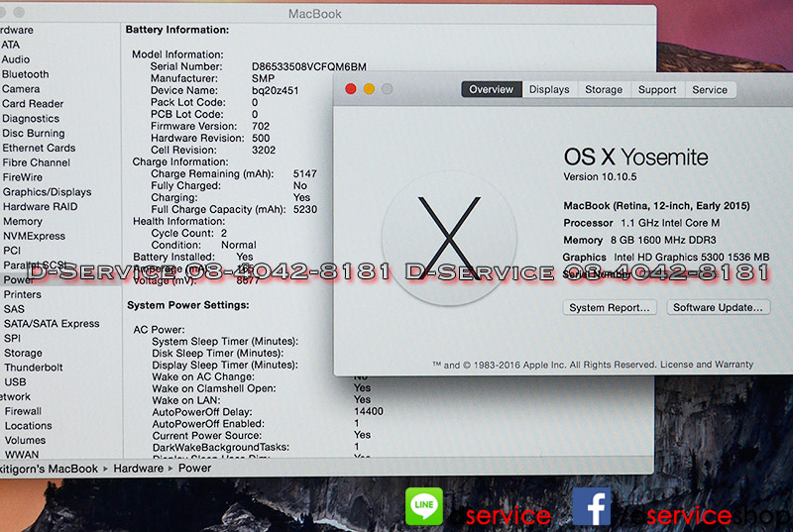Minimize About This Mac with yellow button

coord(369,89)
